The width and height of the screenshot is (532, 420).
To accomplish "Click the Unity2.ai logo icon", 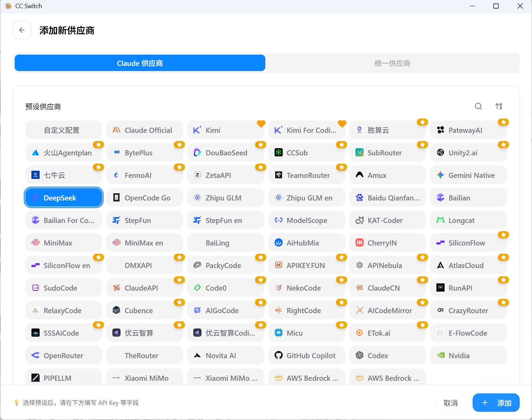I will pos(440,153).
